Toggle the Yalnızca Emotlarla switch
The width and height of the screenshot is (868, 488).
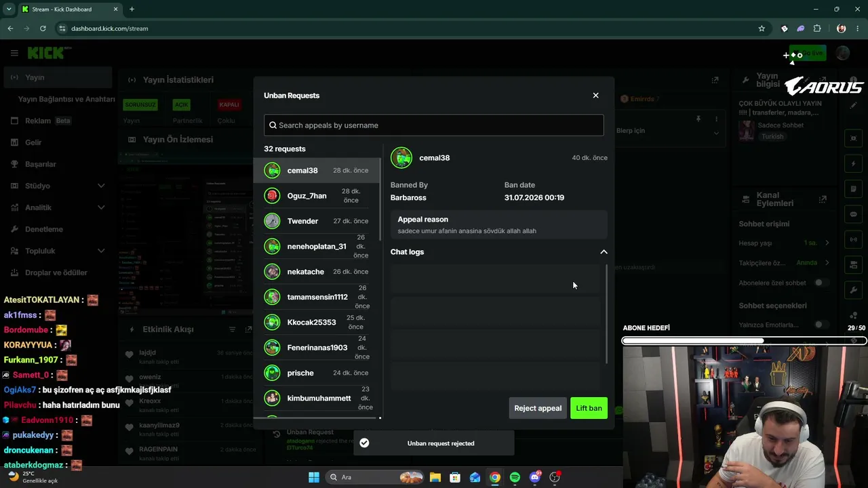(x=821, y=325)
